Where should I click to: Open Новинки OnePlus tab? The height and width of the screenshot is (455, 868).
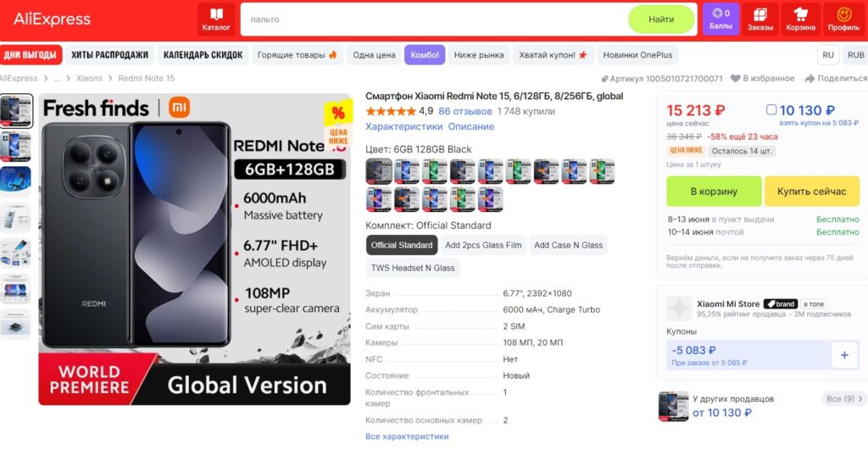637,55
